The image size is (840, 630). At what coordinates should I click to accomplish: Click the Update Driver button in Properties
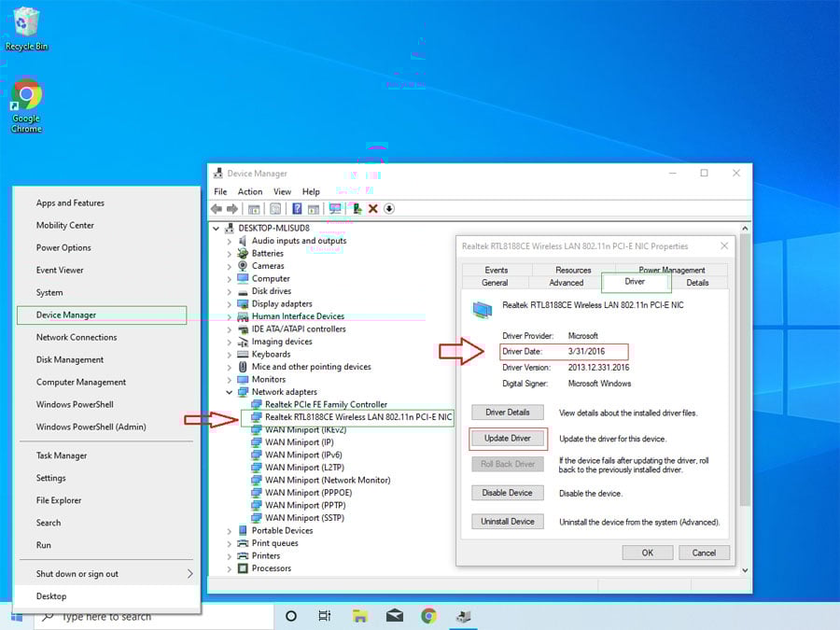(508, 439)
